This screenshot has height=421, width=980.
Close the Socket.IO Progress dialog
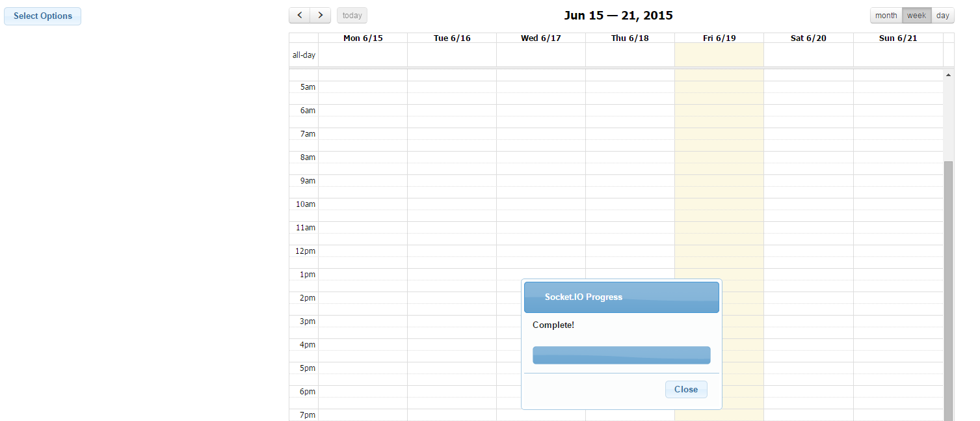pyautogui.click(x=685, y=390)
